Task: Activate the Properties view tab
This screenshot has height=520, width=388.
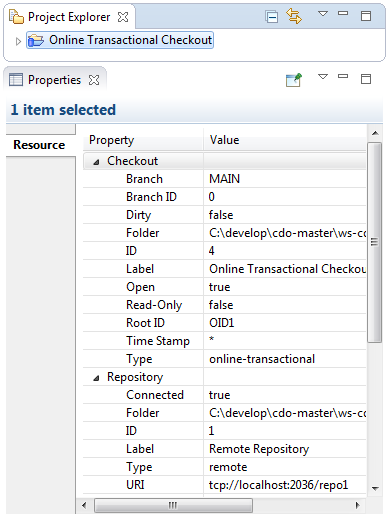Action: point(54,80)
